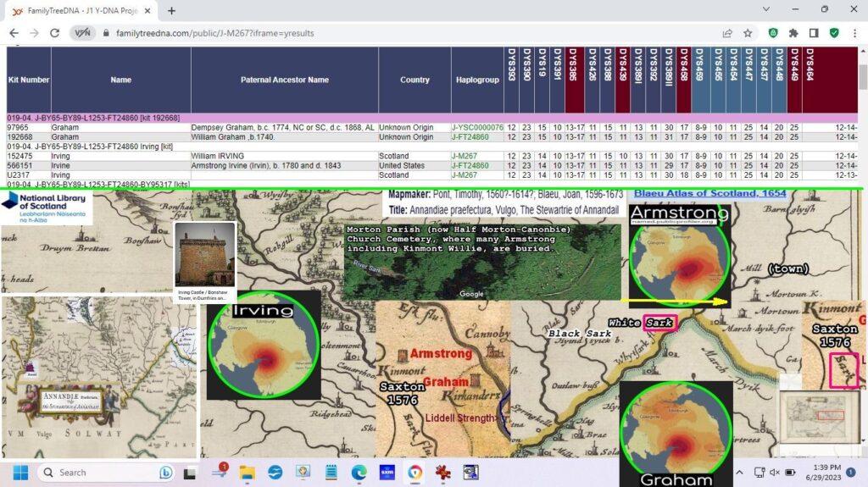Select kit number 152475 cell
868x487 pixels.
click(29, 157)
